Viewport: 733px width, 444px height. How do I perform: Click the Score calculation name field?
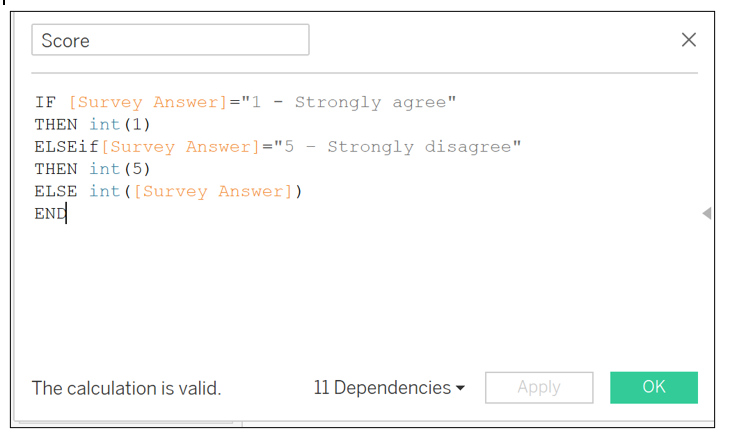(170, 40)
